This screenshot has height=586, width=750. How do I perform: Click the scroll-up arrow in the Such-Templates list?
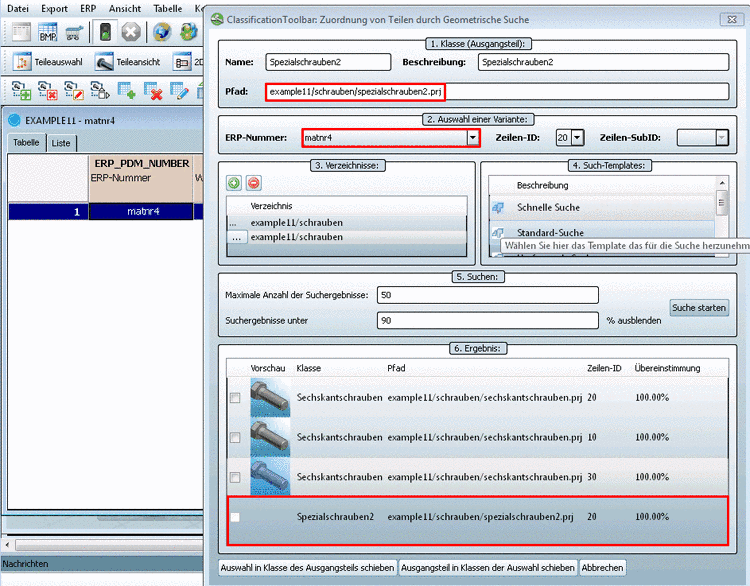[x=722, y=183]
